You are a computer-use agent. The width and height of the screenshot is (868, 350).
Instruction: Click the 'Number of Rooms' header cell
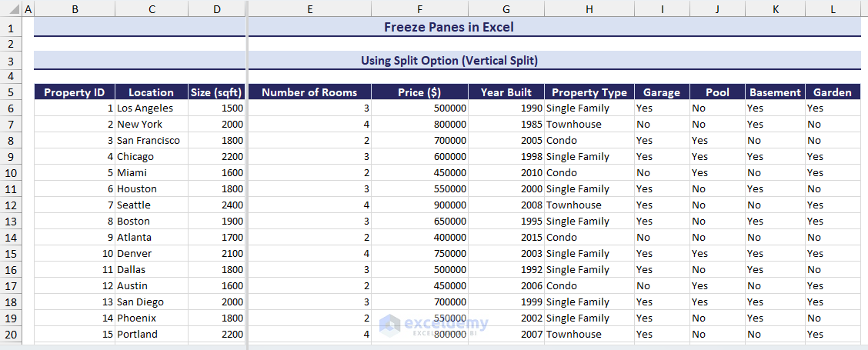pos(309,92)
